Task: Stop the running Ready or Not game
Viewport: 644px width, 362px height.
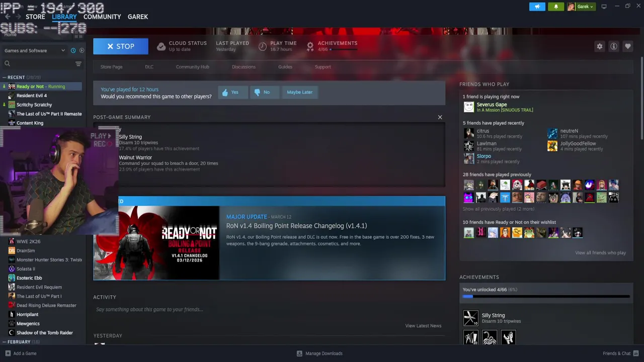Action: click(121, 46)
